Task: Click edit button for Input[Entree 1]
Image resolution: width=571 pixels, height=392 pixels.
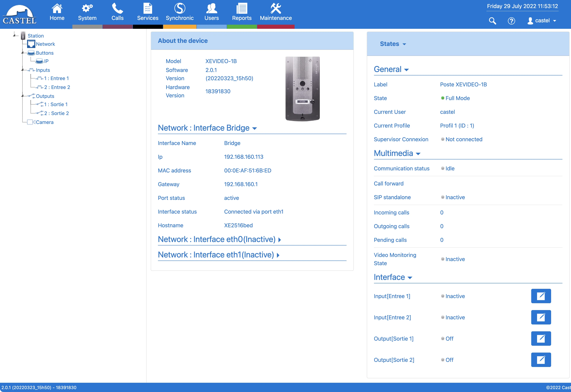Action: pos(541,296)
